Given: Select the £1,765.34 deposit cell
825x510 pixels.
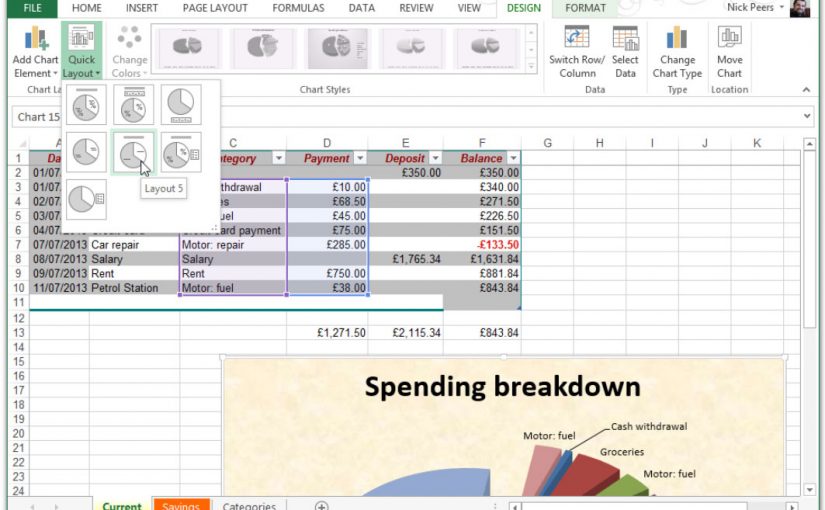Looking at the screenshot, I should pyautogui.click(x=405, y=259).
